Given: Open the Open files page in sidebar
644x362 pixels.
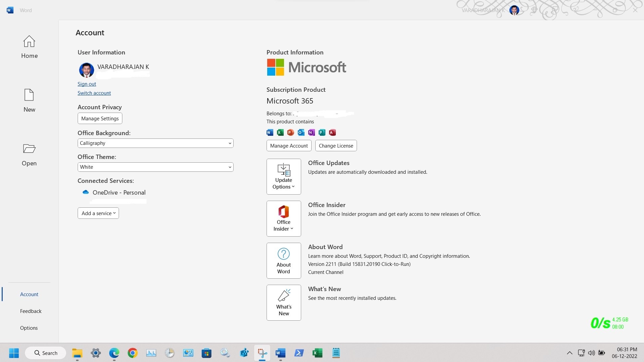Looking at the screenshot, I should click(29, 155).
